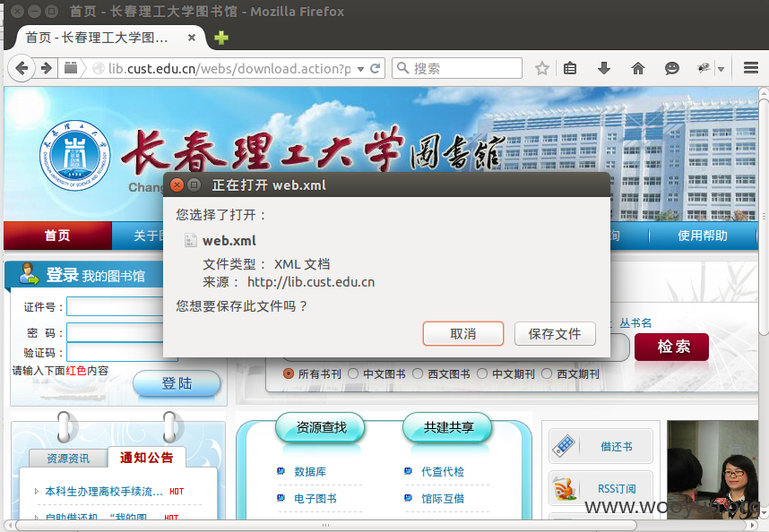Screen dimensions: 769x532
Task: Click the login user icon beside 登录
Action: pyautogui.click(x=29, y=274)
